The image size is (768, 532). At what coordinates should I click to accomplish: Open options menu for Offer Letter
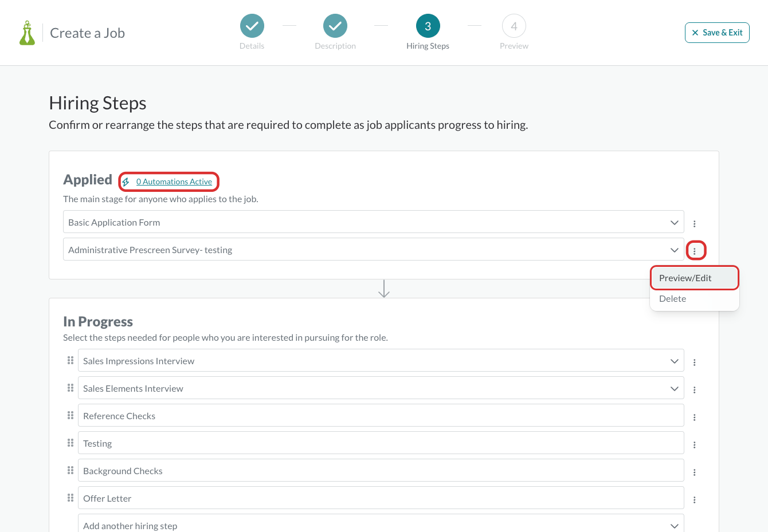(695, 500)
